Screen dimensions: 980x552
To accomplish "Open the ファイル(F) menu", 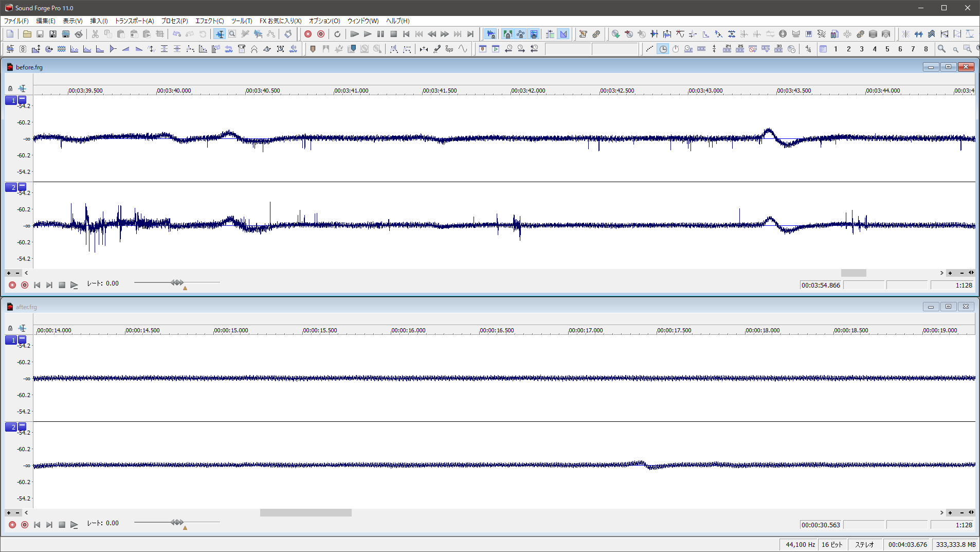I will coord(16,21).
